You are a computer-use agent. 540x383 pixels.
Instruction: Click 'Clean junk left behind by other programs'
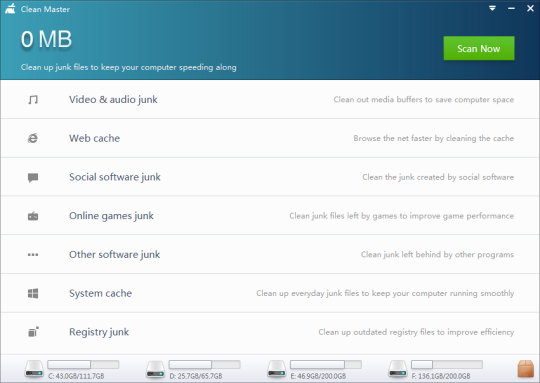[437, 255]
